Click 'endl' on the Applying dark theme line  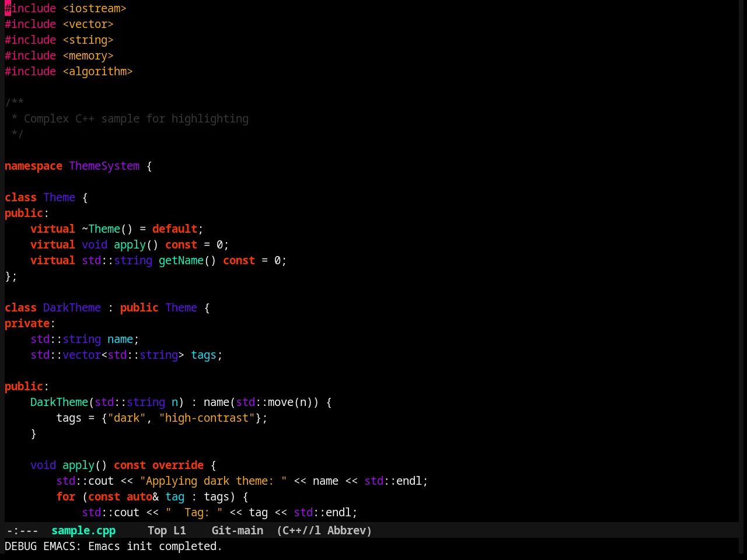click(x=409, y=481)
